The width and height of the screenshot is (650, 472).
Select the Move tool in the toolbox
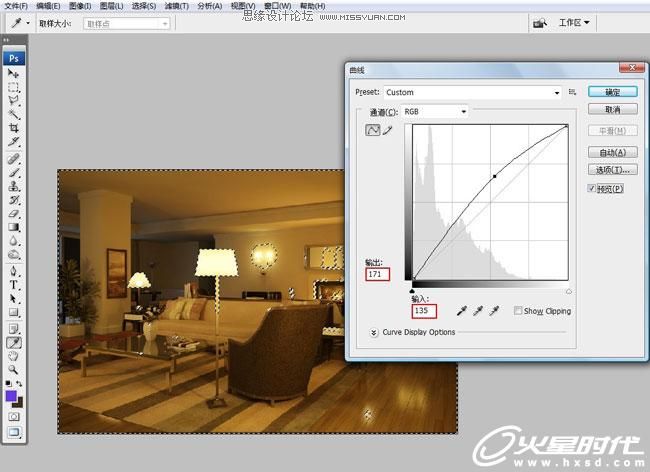14,74
